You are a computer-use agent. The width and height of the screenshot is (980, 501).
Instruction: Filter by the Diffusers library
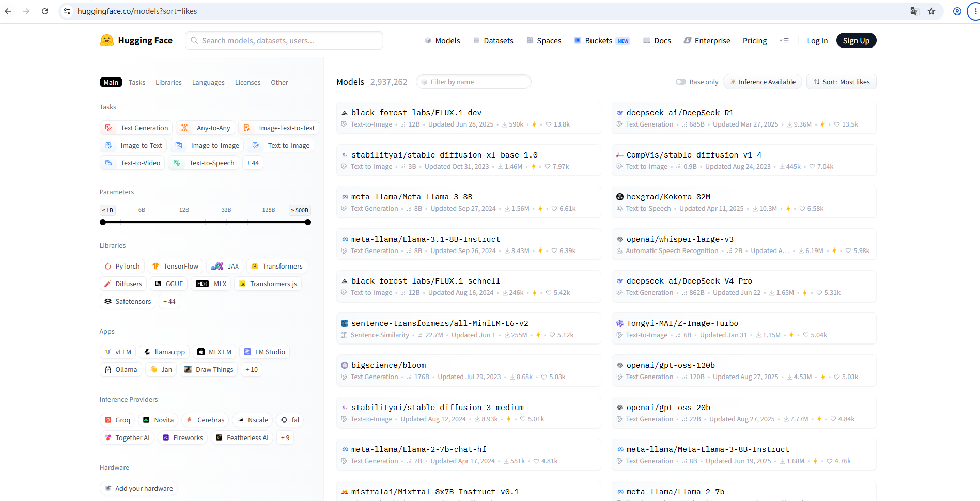click(x=123, y=284)
